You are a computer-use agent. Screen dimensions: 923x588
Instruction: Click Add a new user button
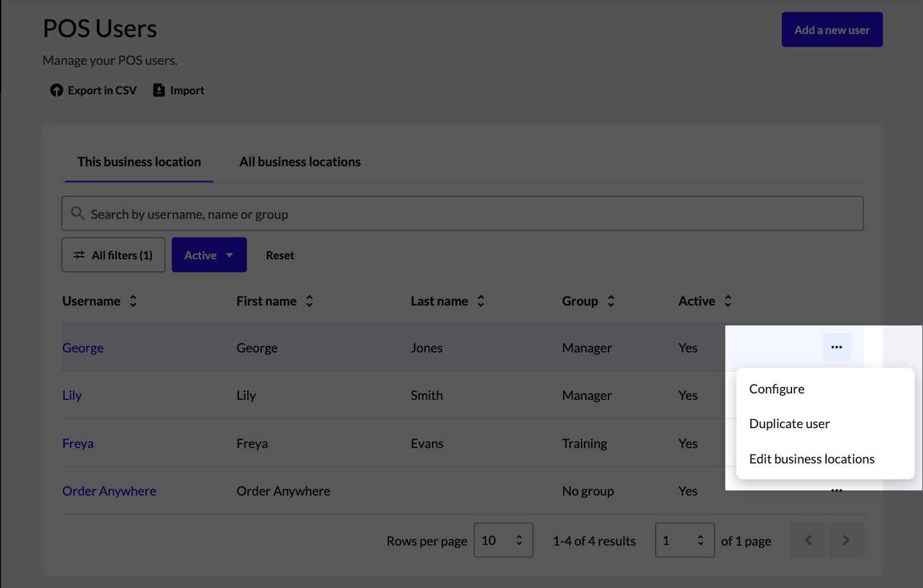[x=832, y=30]
